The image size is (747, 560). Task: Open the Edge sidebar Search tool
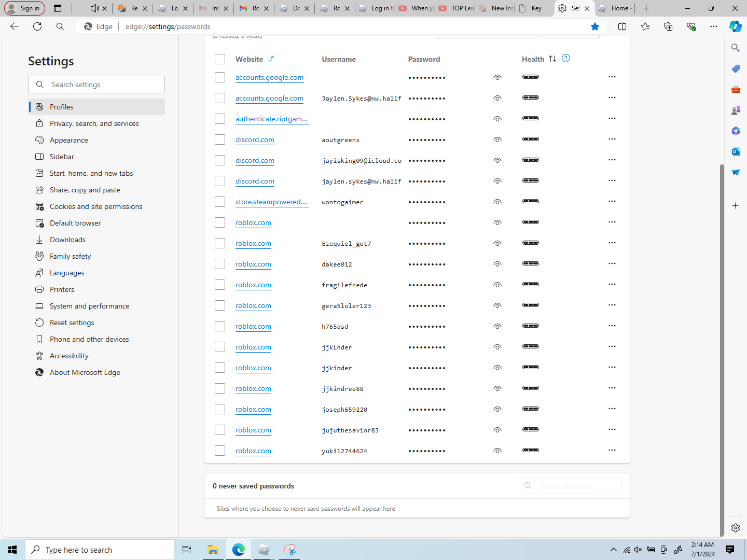(x=736, y=48)
